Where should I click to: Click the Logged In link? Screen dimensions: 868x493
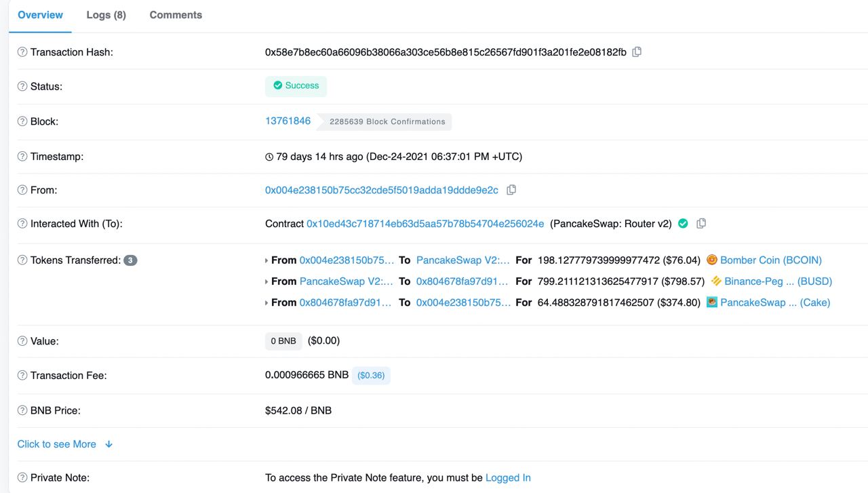click(x=508, y=477)
